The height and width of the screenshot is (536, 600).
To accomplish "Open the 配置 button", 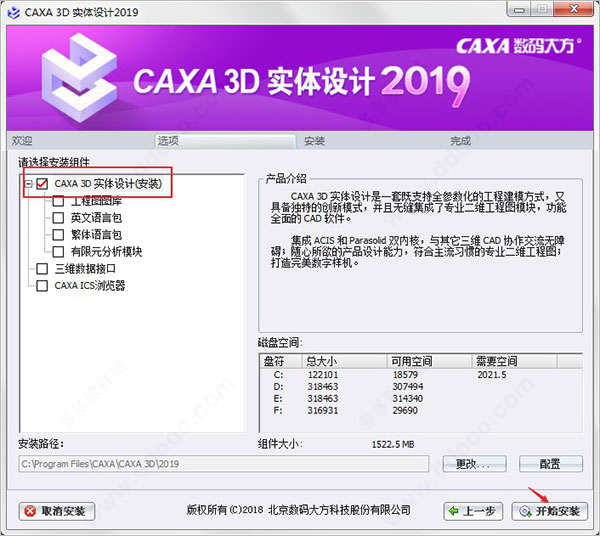I will [551, 464].
